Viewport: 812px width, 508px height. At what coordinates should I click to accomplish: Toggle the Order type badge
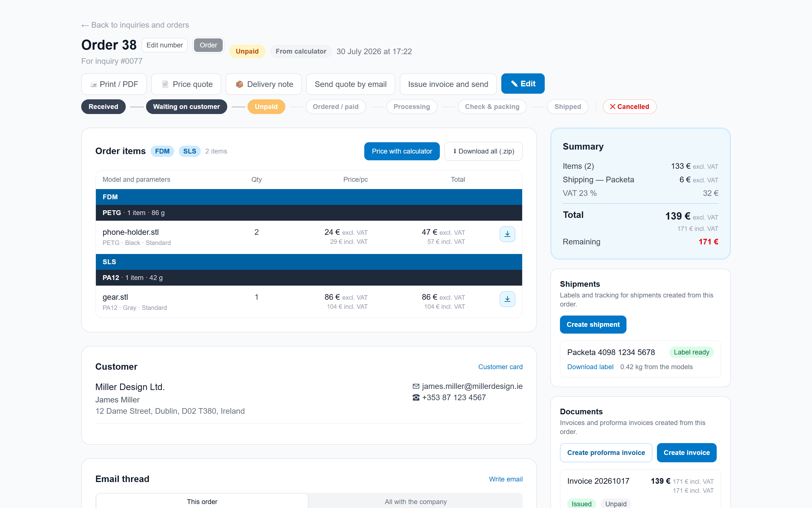coord(208,45)
